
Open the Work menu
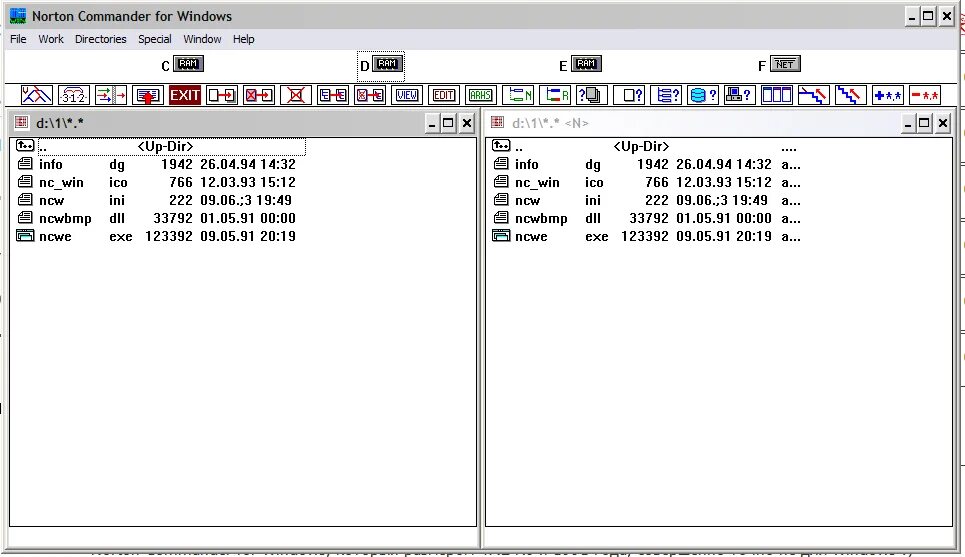51,39
